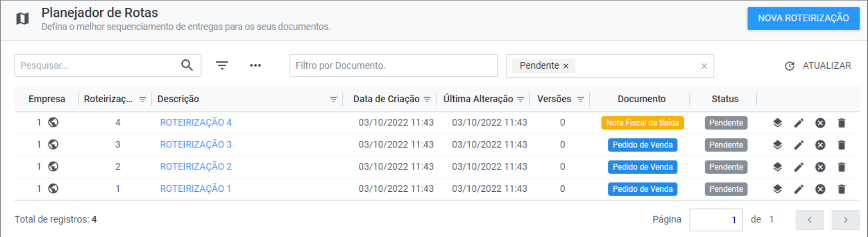Open the Última Alteração column filter
This screenshot has height=237, width=868.
click(520, 99)
